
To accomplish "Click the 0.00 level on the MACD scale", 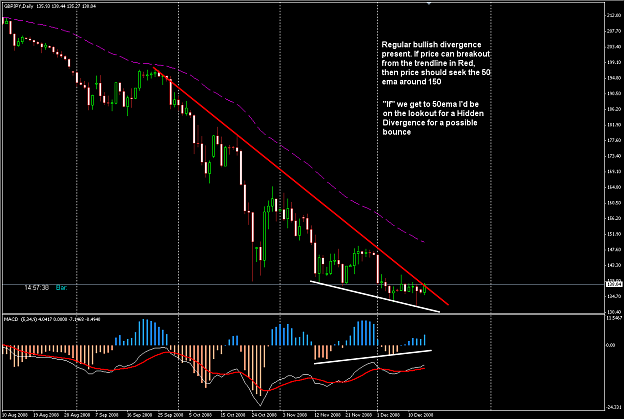I will click(x=611, y=345).
